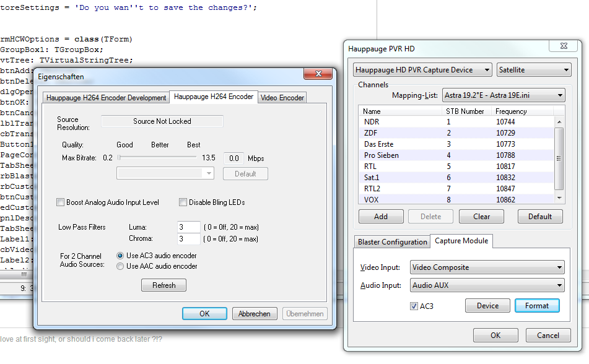Image resolution: width=589 pixels, height=364 pixels.
Task: Select the Sat.1 channel row
Action: click(456, 177)
